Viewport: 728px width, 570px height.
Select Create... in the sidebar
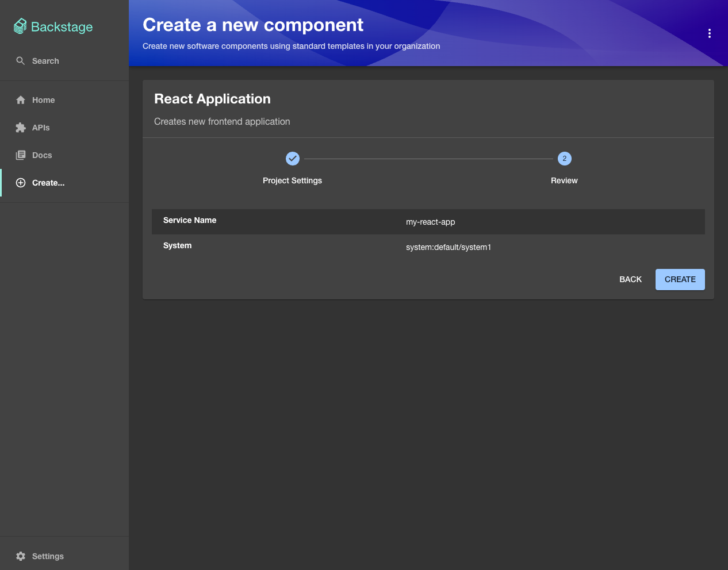click(64, 183)
